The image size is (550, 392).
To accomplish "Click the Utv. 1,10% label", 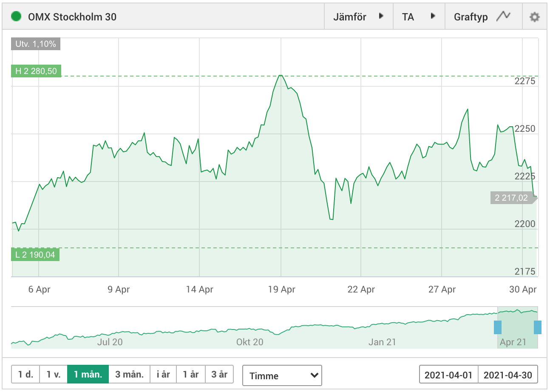I will (x=36, y=44).
